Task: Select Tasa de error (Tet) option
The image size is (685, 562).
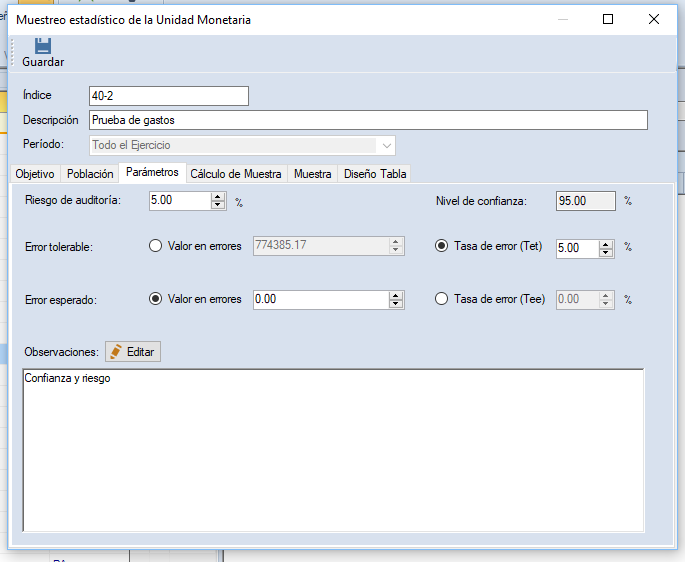Action: click(442, 246)
